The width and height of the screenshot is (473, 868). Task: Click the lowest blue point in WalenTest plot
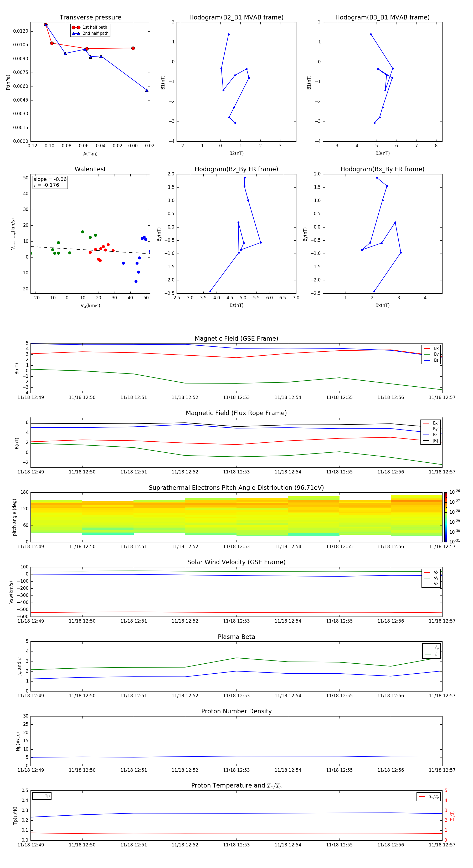(x=136, y=281)
